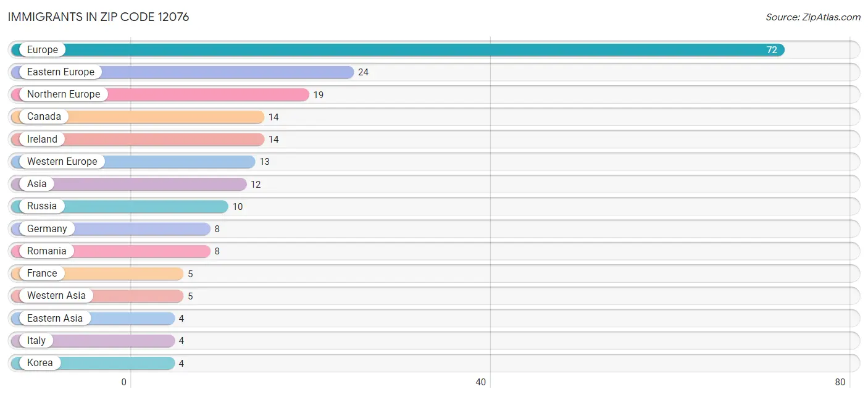Click the Source: ZipAtlas.com credit
The height and width of the screenshot is (397, 868).
click(x=813, y=17)
